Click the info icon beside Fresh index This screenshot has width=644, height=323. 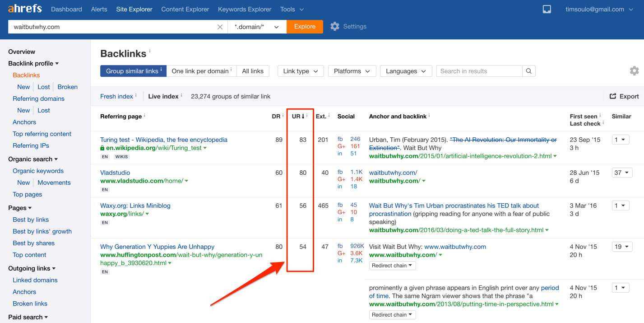(x=136, y=95)
